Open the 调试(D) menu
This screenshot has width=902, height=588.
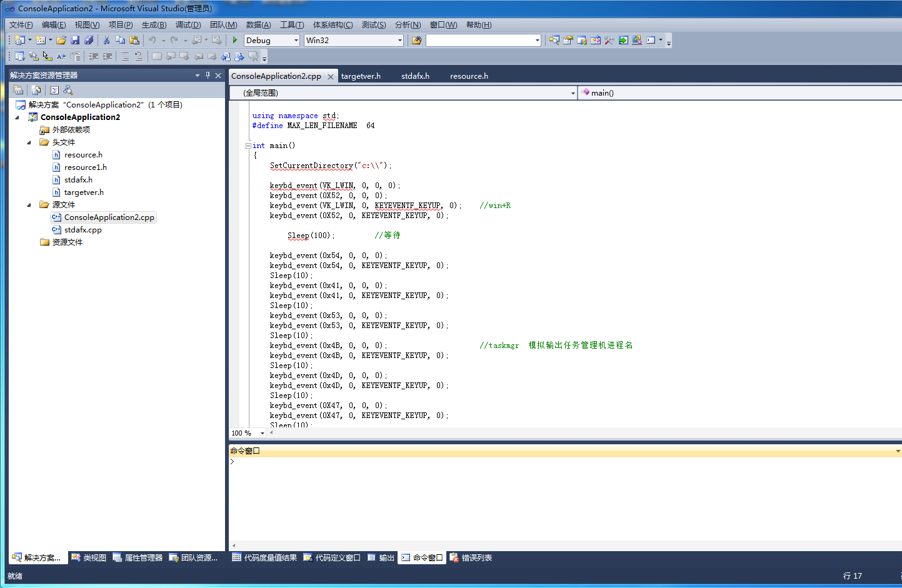(x=188, y=24)
